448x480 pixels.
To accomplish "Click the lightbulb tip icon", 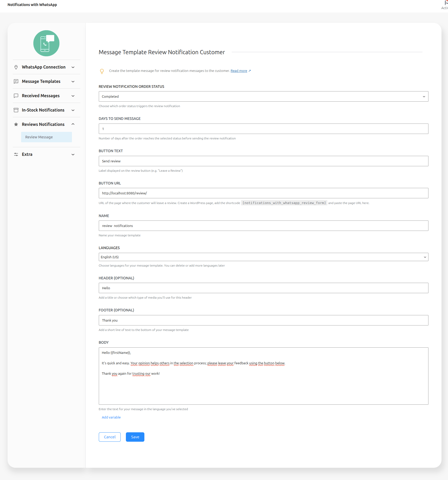I will pyautogui.click(x=102, y=71).
